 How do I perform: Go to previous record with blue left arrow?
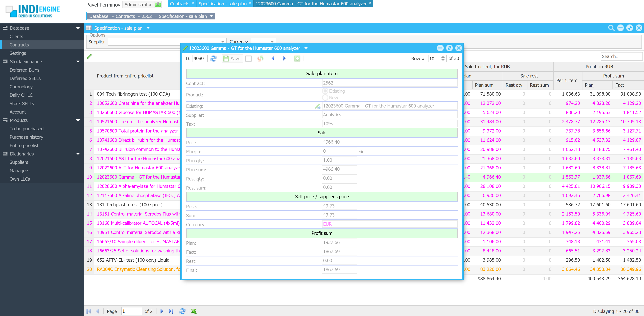coord(273,59)
